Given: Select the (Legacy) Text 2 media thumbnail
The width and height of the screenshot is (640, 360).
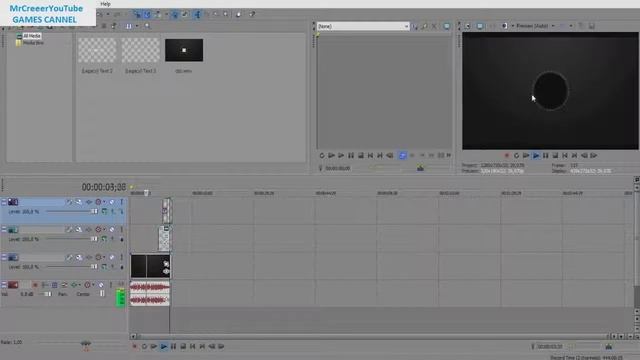Looking at the screenshot, I should click(x=97, y=50).
